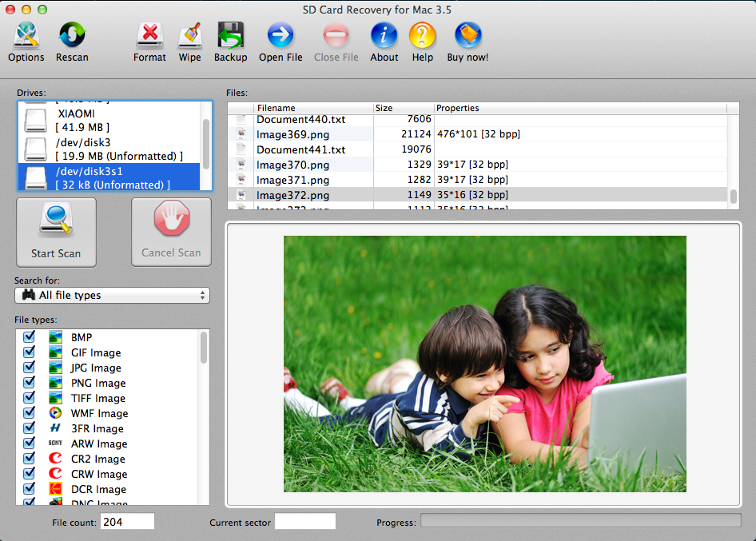This screenshot has width=756, height=541.
Task: Open the Options toolbar icon
Action: click(26, 36)
